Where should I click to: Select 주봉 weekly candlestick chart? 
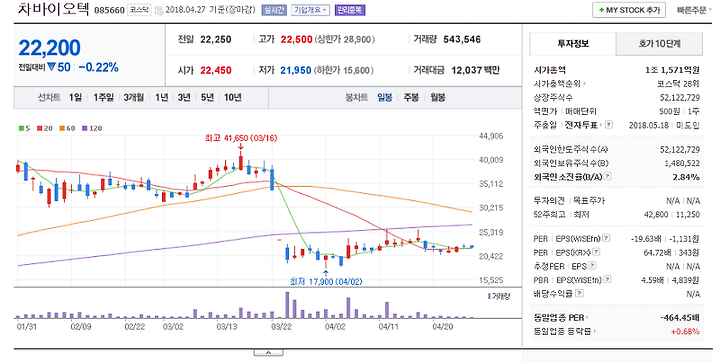(x=411, y=97)
